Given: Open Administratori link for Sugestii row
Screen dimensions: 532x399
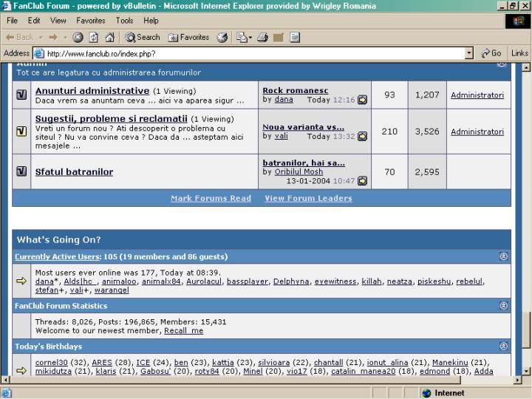Looking at the screenshot, I should point(477,132).
